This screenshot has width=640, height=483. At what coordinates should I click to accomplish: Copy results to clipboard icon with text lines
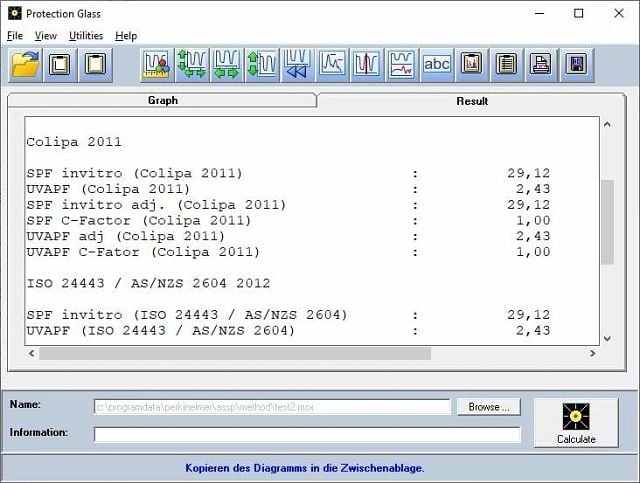(506, 65)
